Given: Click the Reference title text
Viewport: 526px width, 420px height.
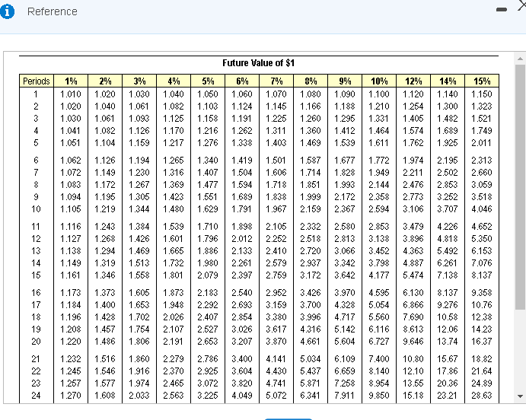Looking at the screenshot, I should [x=53, y=11].
